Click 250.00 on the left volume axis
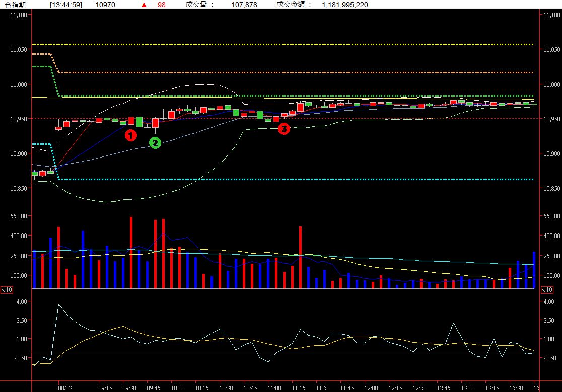The height and width of the screenshot is (392, 562). (x=19, y=256)
